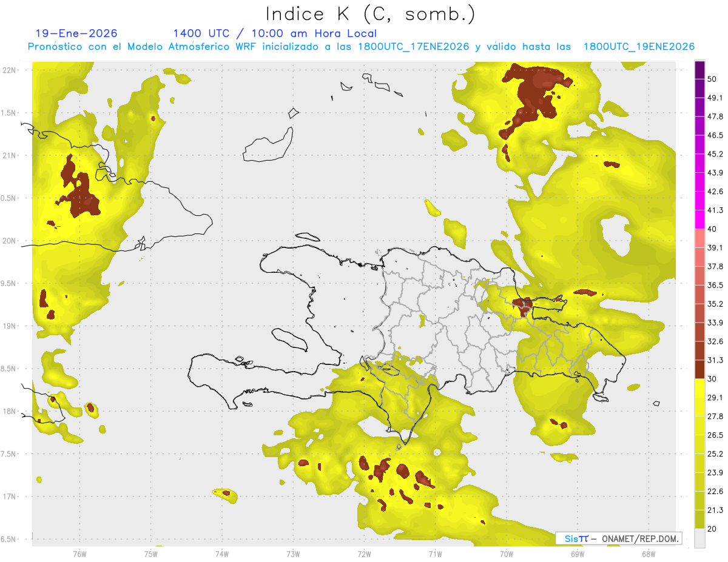Select the "18N" latitude label
The image size is (728, 562).
tap(8, 411)
